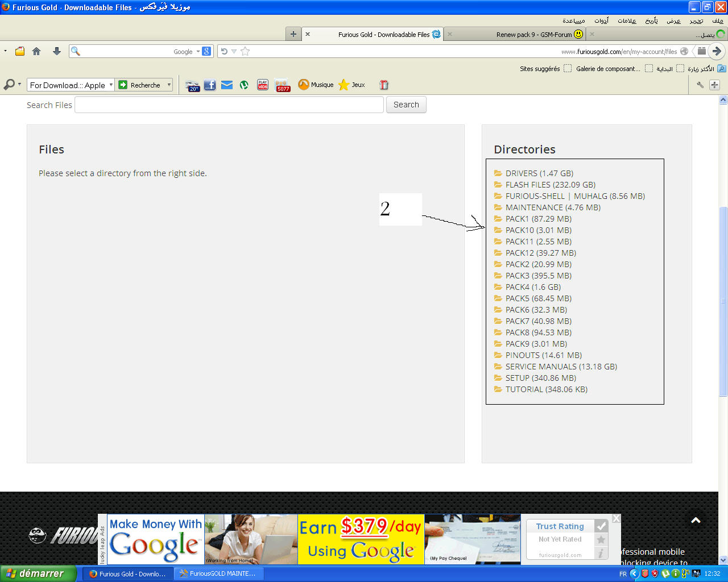Open SERVICE MANUALS (13.18 GB) directory
The width and height of the screenshot is (728, 582).
[556, 367]
